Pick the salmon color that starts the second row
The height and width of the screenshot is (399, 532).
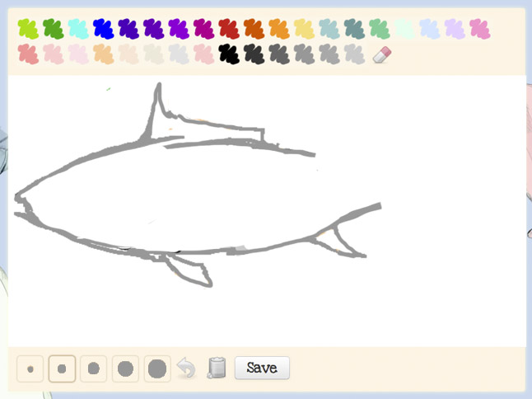tap(28, 54)
